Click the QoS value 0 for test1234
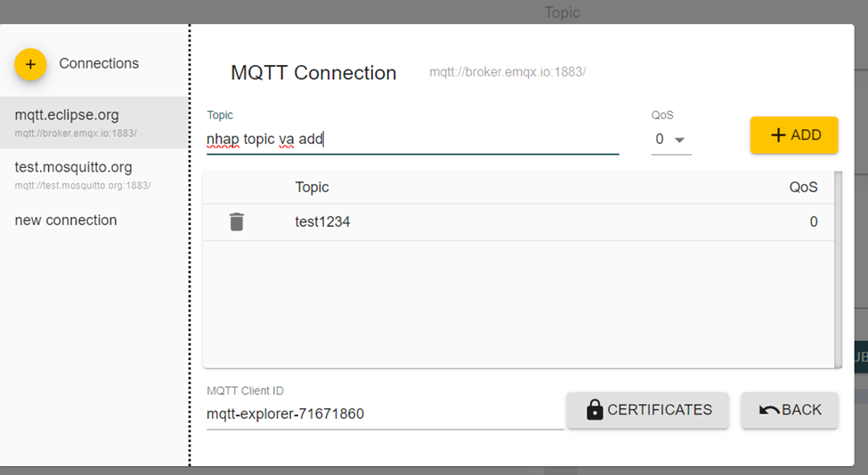Image resolution: width=868 pixels, height=475 pixels. [x=813, y=222]
